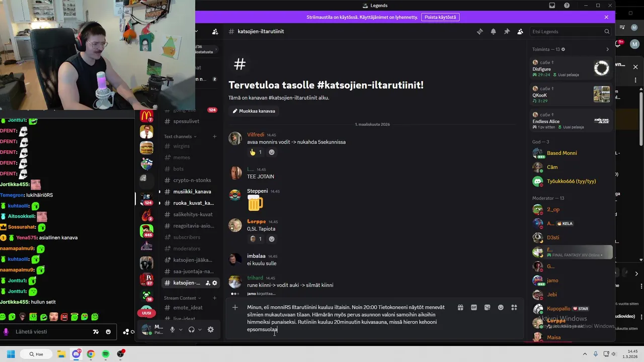Open the Disfigure activity card
Screen dimensions: 644x362
coord(572,68)
